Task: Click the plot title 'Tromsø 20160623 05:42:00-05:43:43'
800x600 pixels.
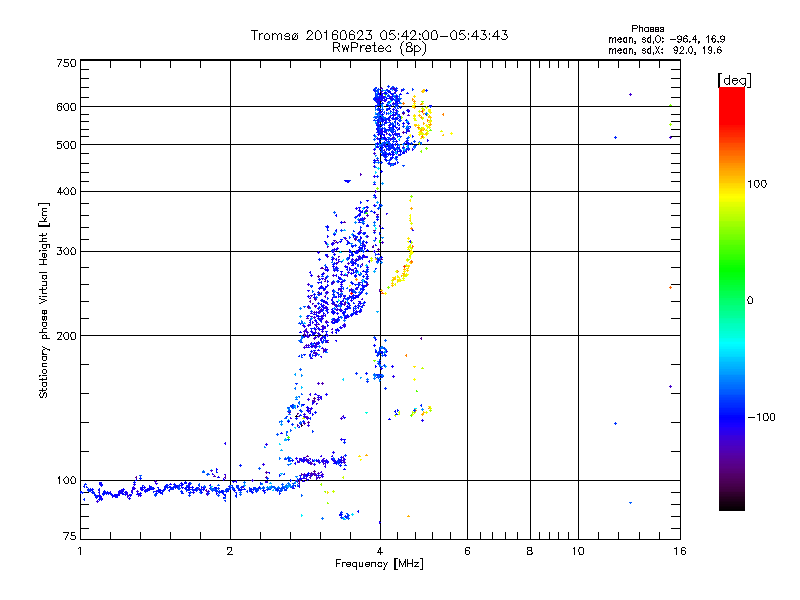Action: (379, 35)
